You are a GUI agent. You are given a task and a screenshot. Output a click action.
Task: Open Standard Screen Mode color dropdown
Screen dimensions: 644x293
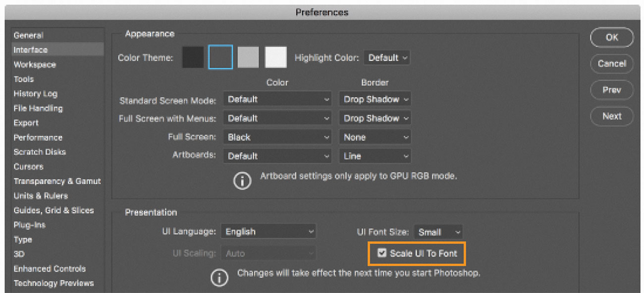coord(277,99)
